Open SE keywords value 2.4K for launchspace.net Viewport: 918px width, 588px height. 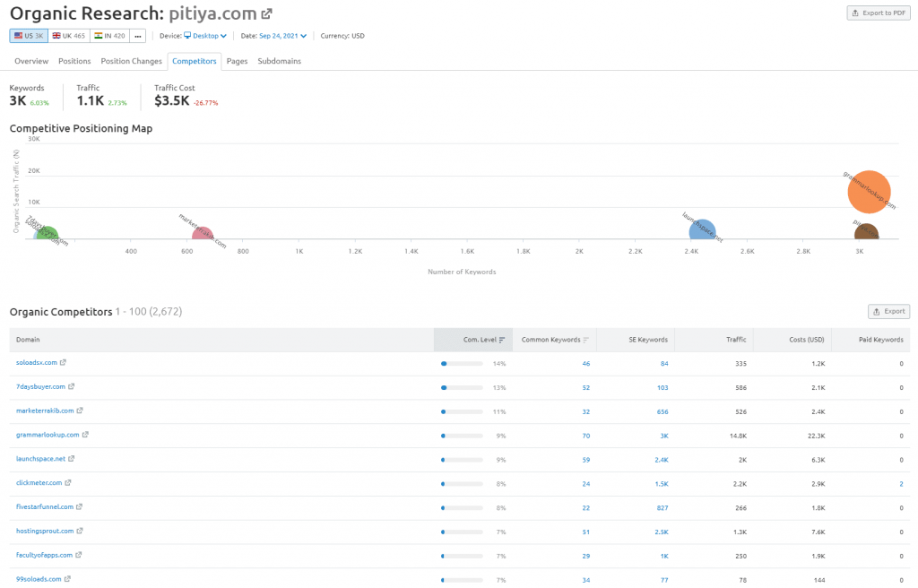(662, 460)
